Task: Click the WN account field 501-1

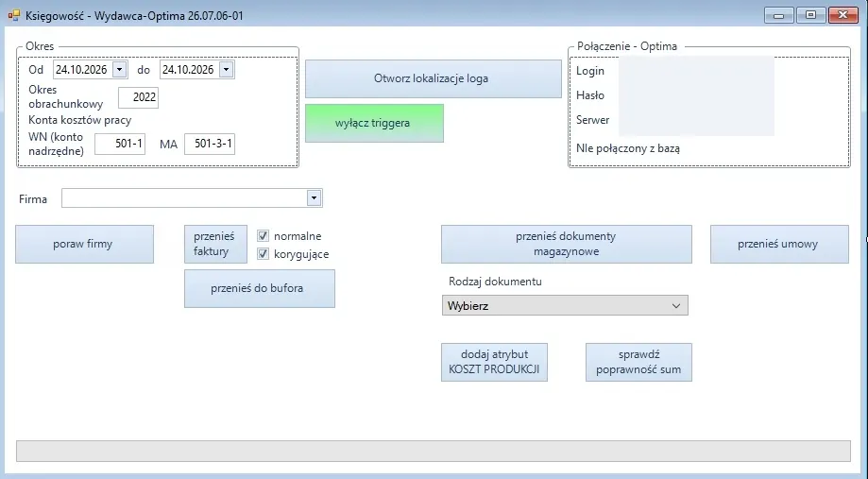Action: pyautogui.click(x=120, y=144)
